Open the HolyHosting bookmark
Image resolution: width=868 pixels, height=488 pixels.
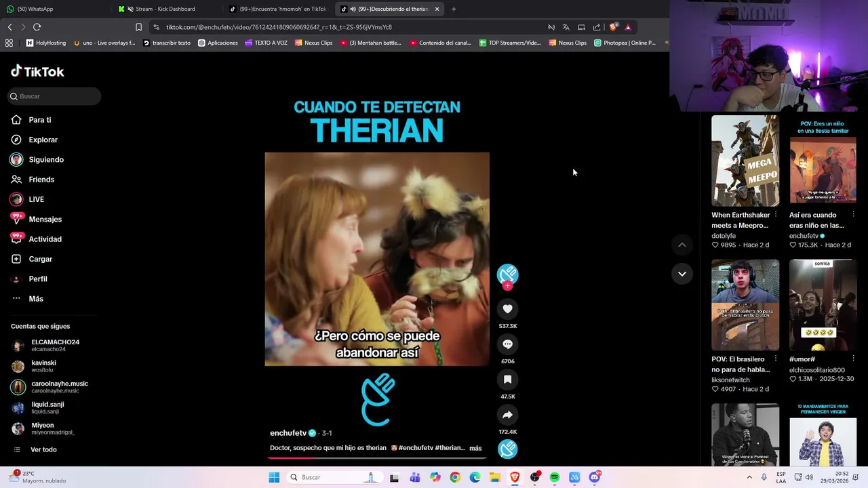[45, 43]
